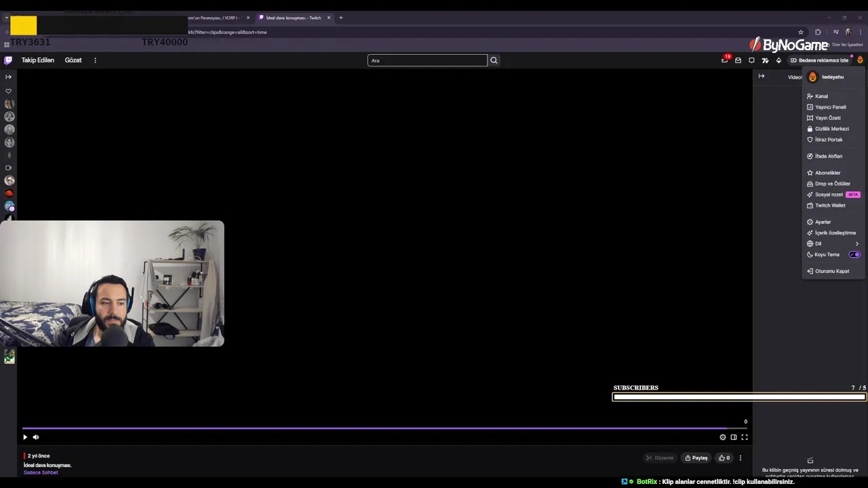This screenshot has width=868, height=488.
Task: Click the red channel avatar in sidebar
Action: (9, 193)
